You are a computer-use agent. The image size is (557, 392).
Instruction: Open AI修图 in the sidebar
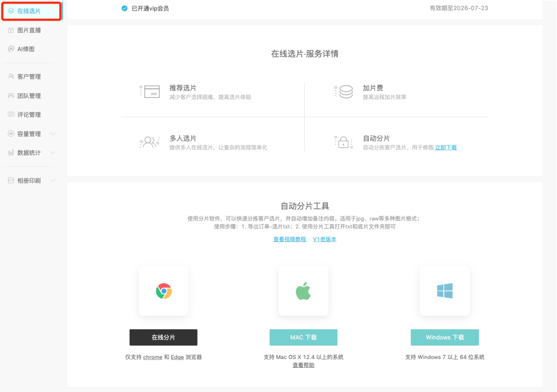pyautogui.click(x=26, y=49)
